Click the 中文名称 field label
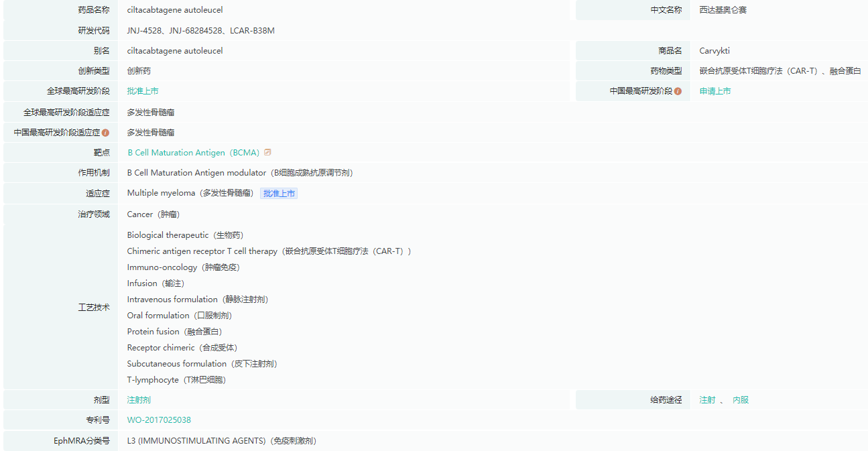Viewport: 868px width, 451px height. [x=666, y=10]
